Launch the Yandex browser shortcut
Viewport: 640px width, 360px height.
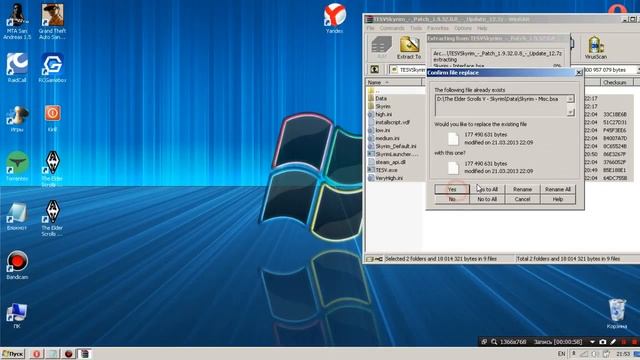pos(334,18)
